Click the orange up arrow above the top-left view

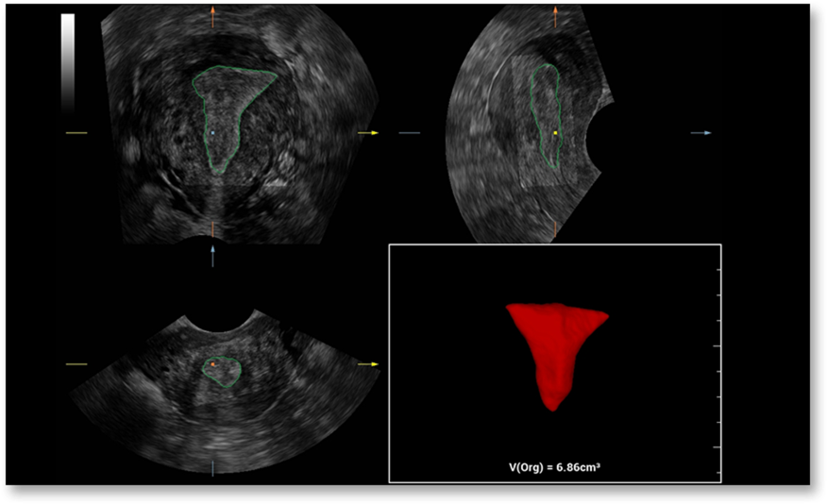(213, 16)
